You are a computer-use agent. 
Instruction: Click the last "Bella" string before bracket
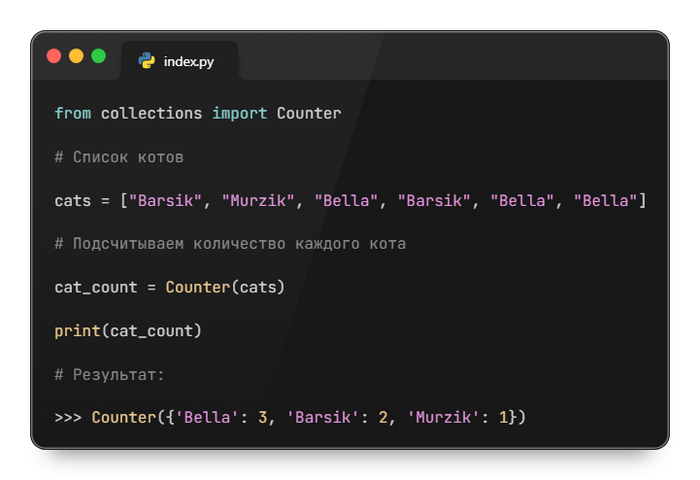pyautogui.click(x=605, y=200)
